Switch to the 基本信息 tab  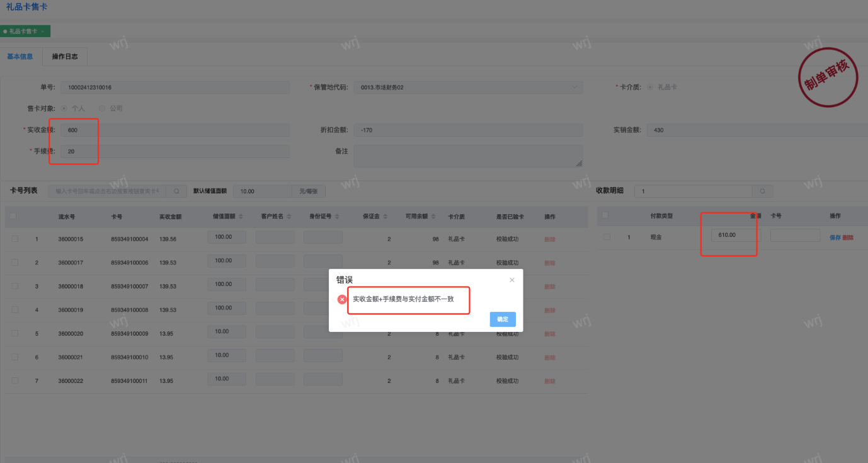point(20,57)
